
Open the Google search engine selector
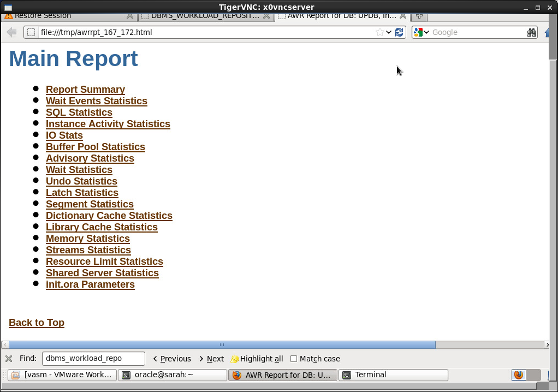422,32
